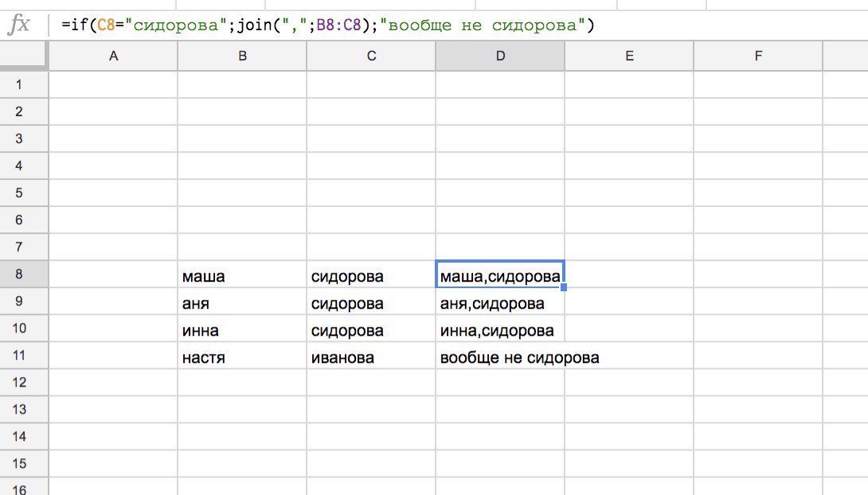Select row 14 header
Image resolution: width=868 pixels, height=495 pixels.
(x=24, y=437)
